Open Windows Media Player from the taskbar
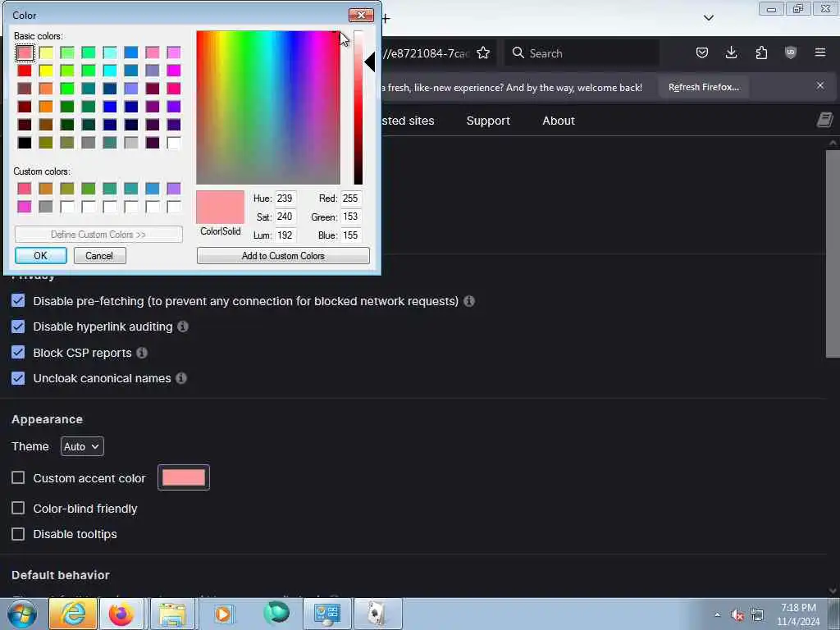 coord(223,614)
